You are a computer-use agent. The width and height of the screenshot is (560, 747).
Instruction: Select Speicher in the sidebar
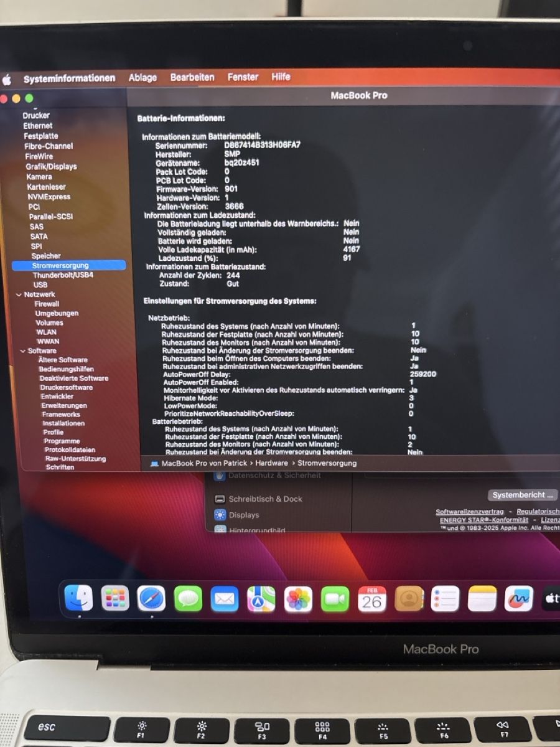point(46,256)
